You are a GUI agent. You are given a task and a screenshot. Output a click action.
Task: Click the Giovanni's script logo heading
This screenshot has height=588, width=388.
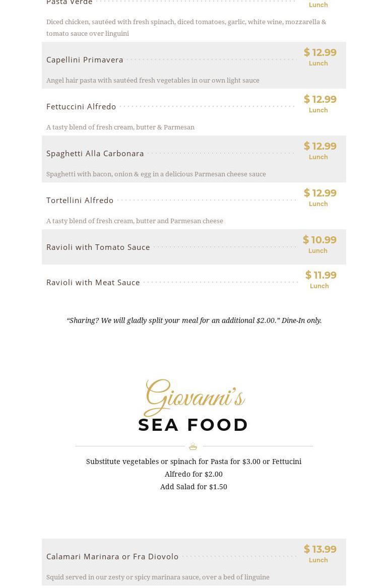[x=194, y=398]
